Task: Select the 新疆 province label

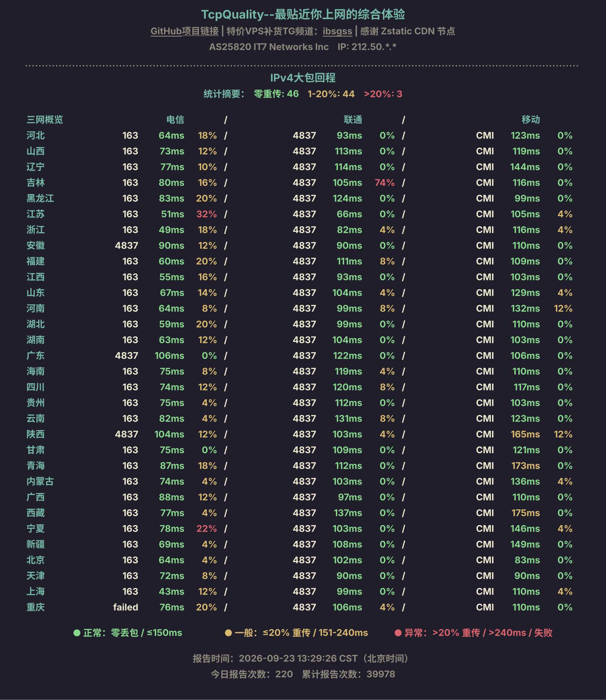Action: tap(36, 544)
